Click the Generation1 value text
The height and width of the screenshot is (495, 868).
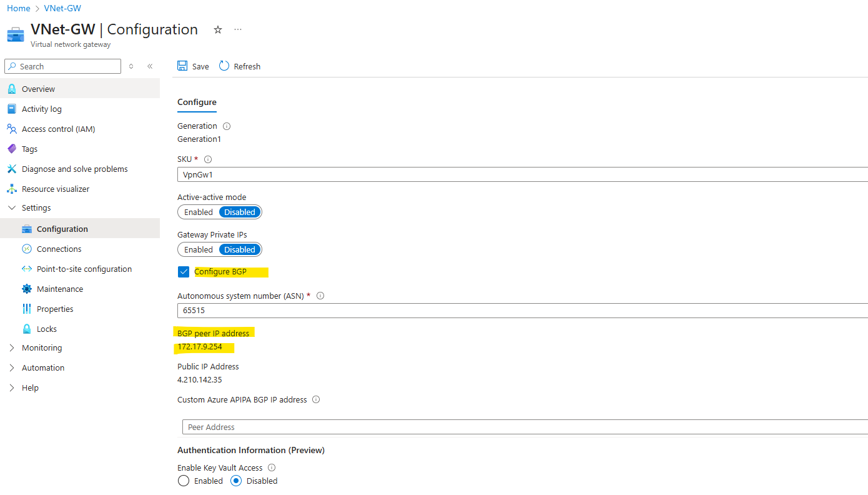(x=199, y=139)
